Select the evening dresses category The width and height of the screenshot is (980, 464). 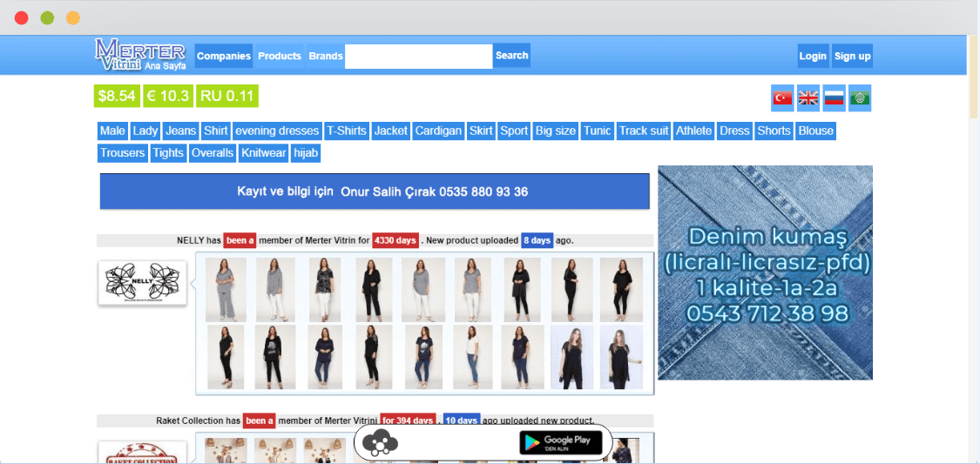[x=277, y=131]
